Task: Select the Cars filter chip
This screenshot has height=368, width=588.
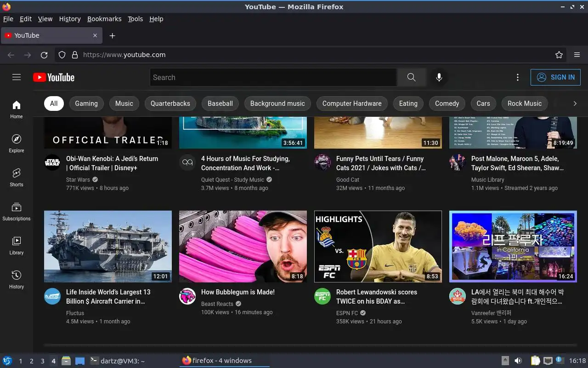Action: (483, 103)
